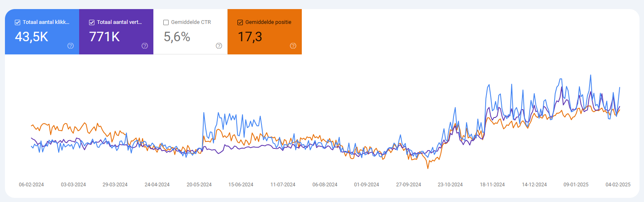Screen dimensions: 644x202
Task: Open help icon on Gemiddelde CTR card
Action: [219, 46]
